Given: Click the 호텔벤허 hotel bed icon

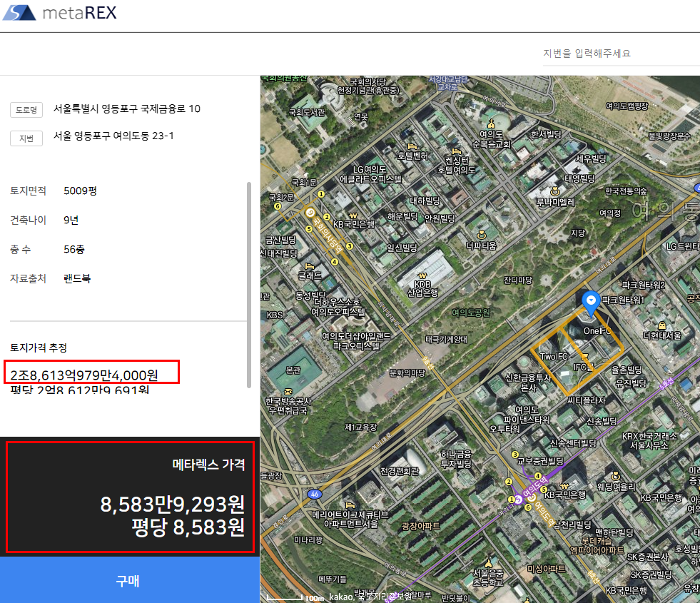Looking at the screenshot, I should (x=412, y=146).
